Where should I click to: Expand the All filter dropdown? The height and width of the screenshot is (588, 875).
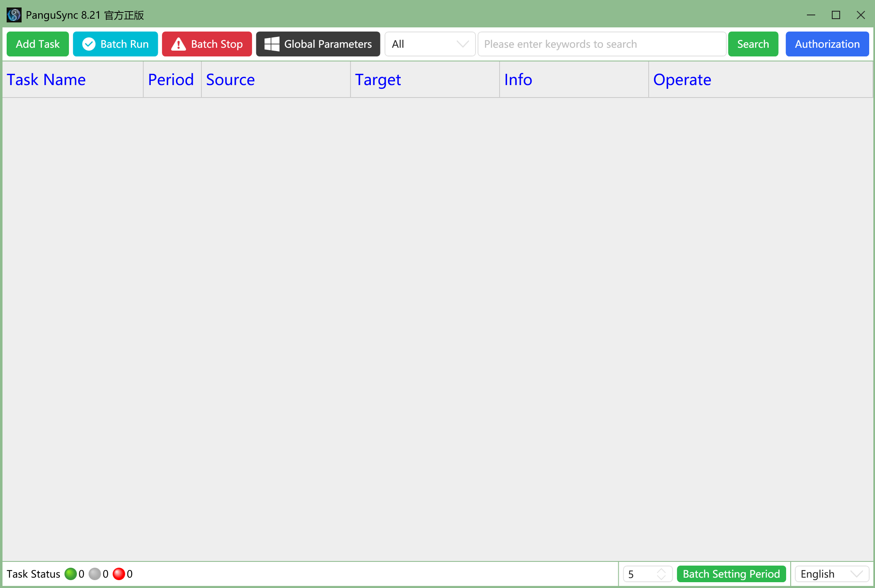pos(430,44)
